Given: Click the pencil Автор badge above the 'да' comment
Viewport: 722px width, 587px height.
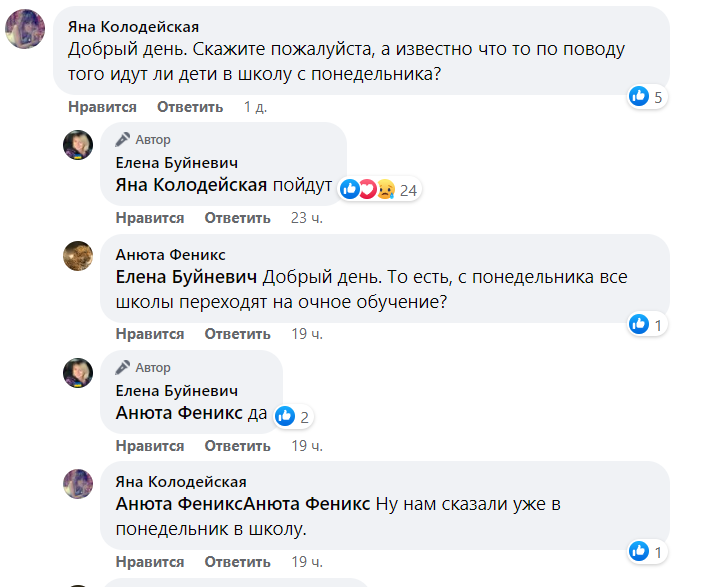Looking at the screenshot, I should click(143, 368).
